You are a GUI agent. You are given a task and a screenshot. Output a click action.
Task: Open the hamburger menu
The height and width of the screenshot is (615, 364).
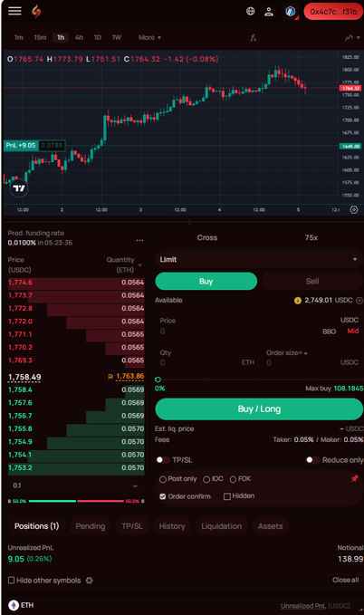click(14, 11)
